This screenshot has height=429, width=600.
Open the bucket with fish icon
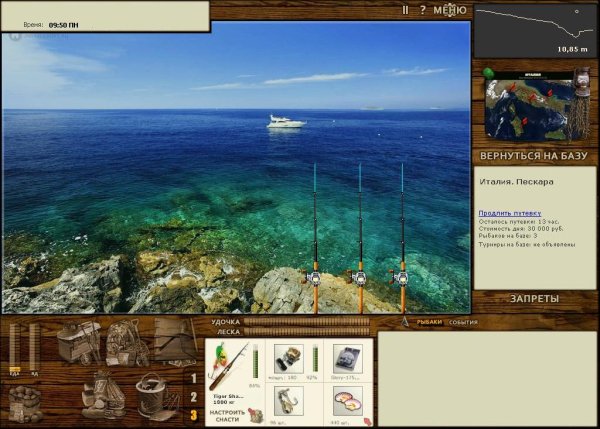click(x=157, y=397)
